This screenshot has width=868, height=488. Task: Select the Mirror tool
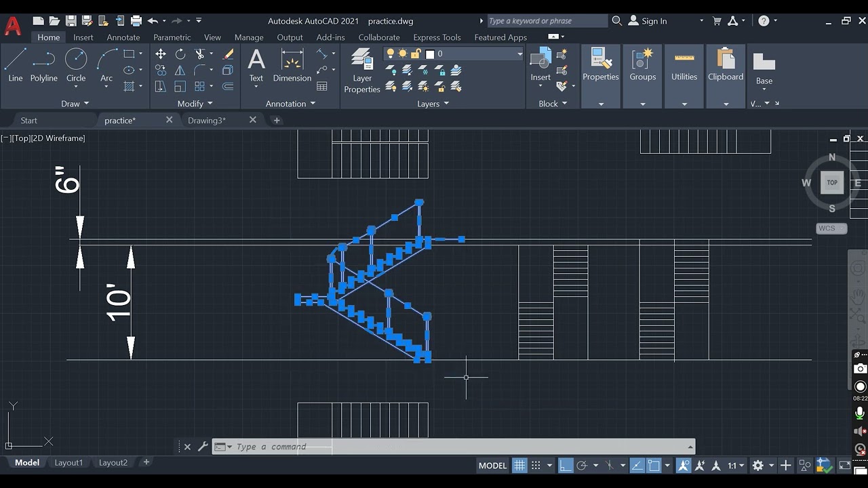[180, 70]
